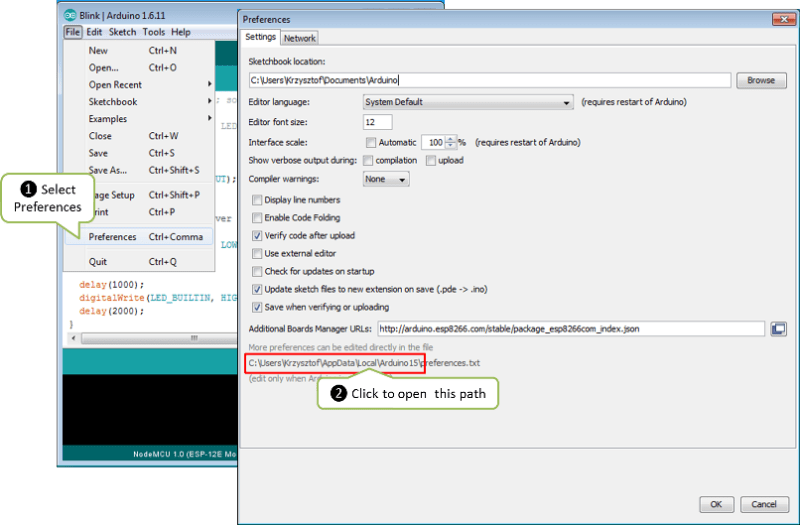
Task: Enable Use external editor
Action: (x=257, y=254)
